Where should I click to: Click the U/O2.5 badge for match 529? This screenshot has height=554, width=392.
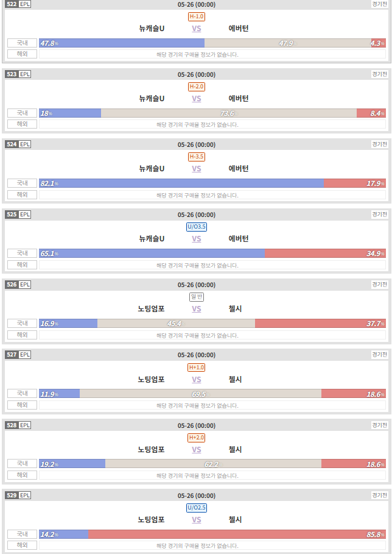[197, 508]
